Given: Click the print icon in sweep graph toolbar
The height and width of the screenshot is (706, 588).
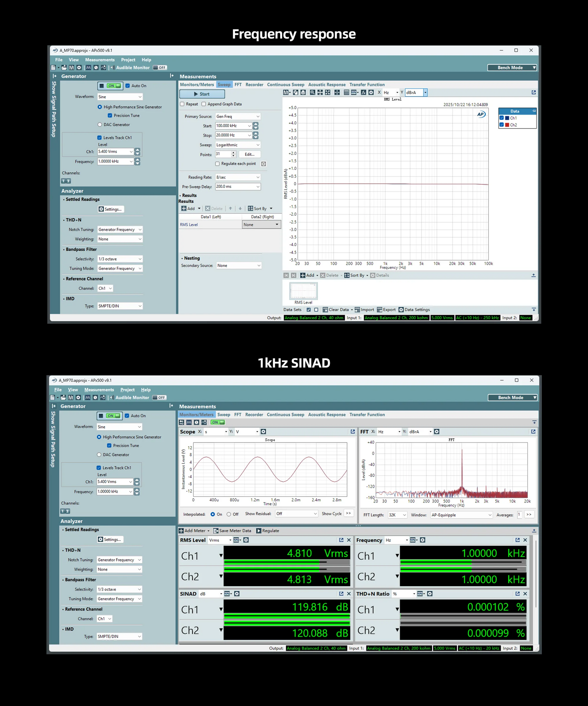Looking at the screenshot, I should coord(303,92).
